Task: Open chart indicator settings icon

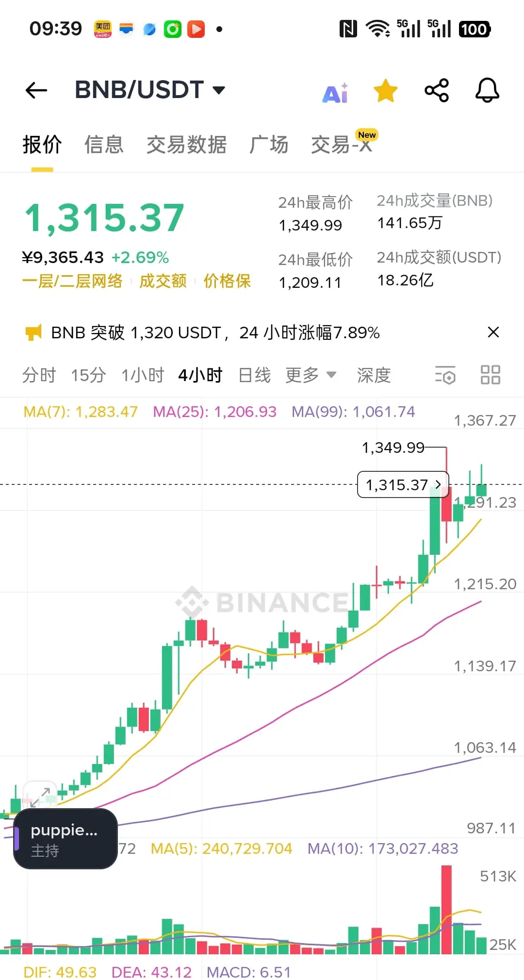Action: click(x=445, y=375)
